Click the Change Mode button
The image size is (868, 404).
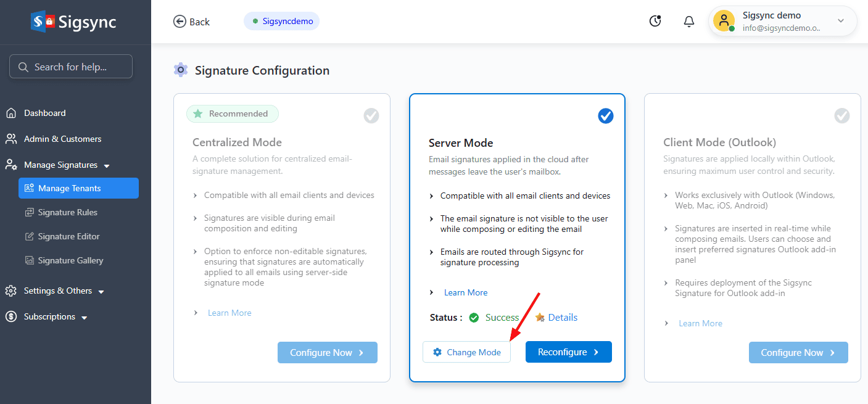point(466,352)
